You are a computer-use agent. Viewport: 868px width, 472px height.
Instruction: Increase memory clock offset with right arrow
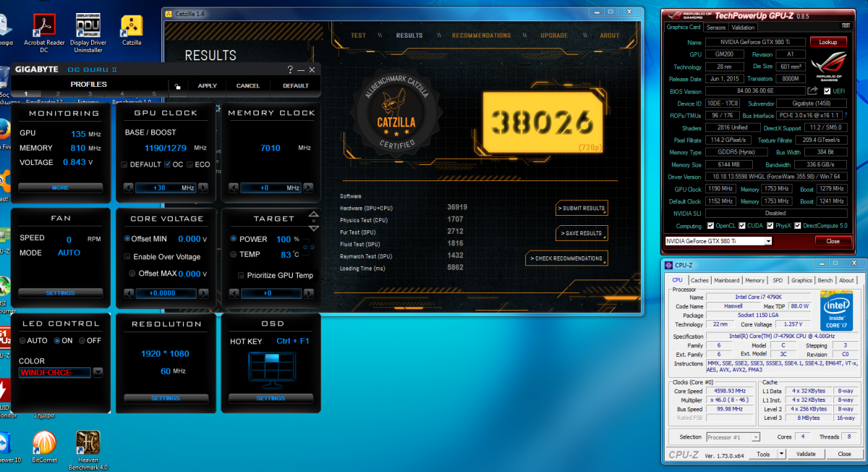pos(307,188)
